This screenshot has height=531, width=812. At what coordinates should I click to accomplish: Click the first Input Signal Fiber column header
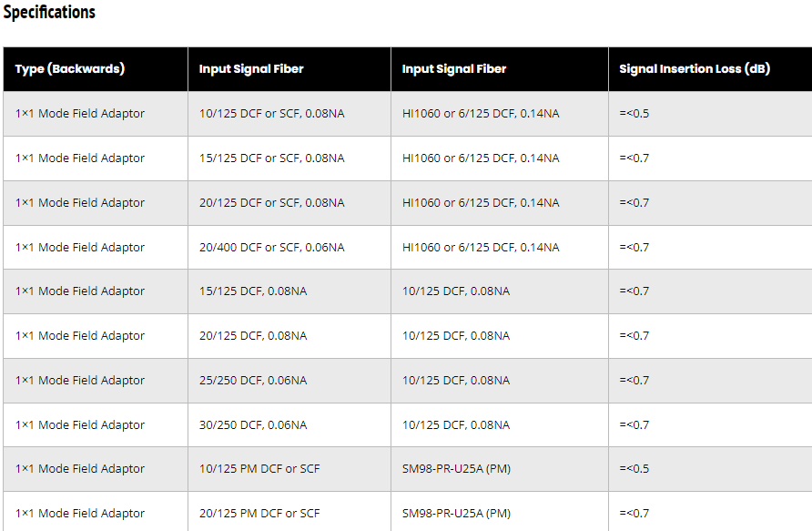point(251,69)
